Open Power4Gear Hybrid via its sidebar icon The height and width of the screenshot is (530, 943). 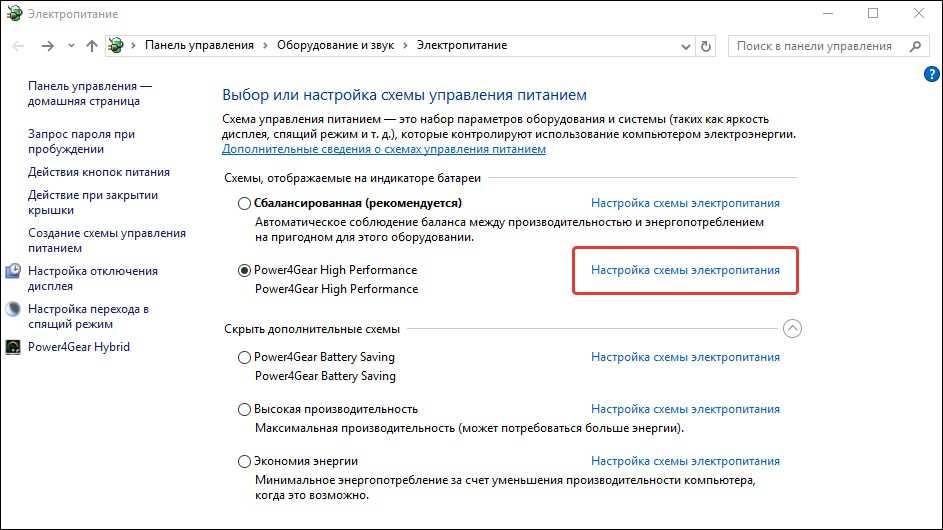(x=13, y=347)
